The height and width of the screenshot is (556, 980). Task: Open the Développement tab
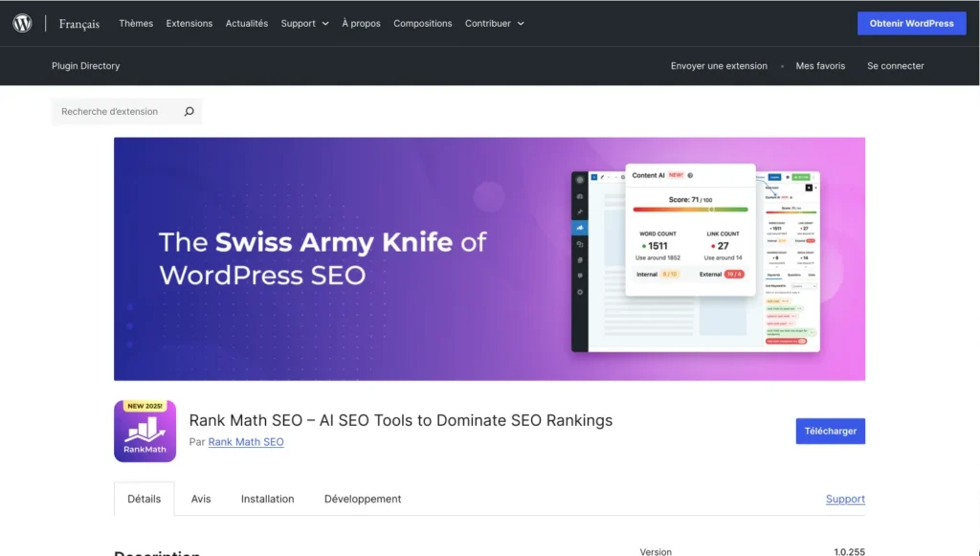coord(362,499)
